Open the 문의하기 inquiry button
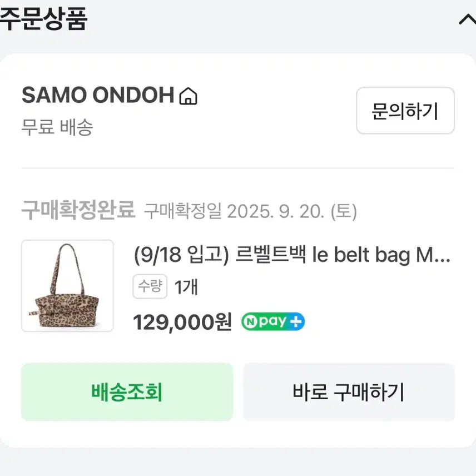This screenshot has height=476, width=476. (405, 111)
